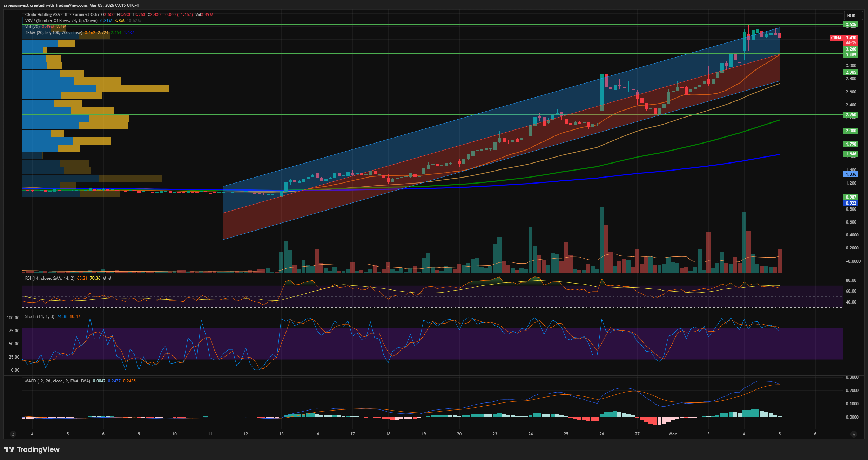The height and width of the screenshot is (460, 868).
Task: Click the Circio Holding ASA symbol title
Action: 42,15
